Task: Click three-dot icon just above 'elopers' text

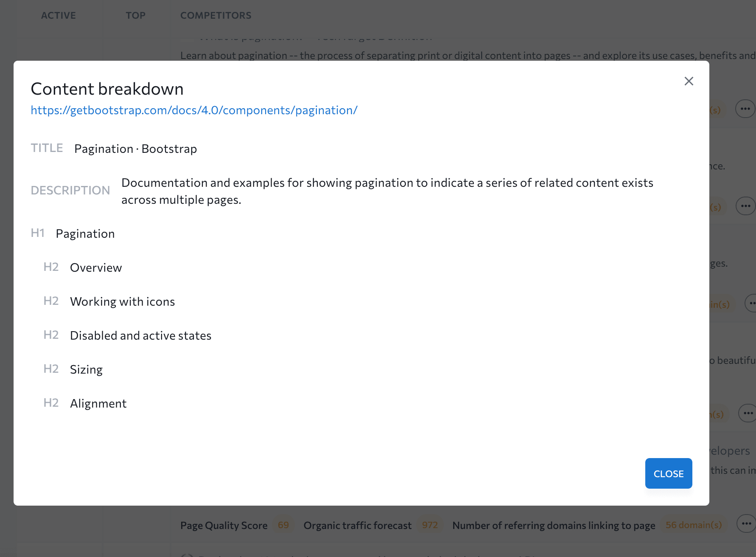Action: click(x=748, y=413)
